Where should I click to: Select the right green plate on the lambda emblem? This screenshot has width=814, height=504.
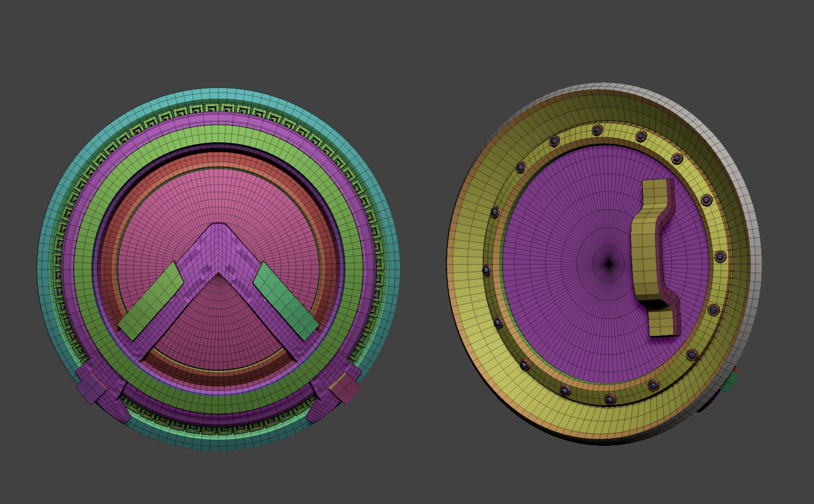[x=286, y=301]
